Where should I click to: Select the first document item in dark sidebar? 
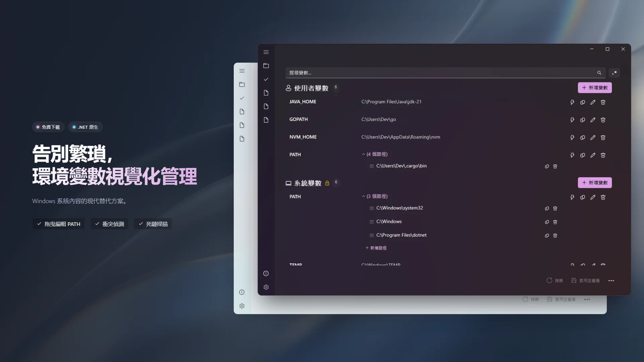266,93
